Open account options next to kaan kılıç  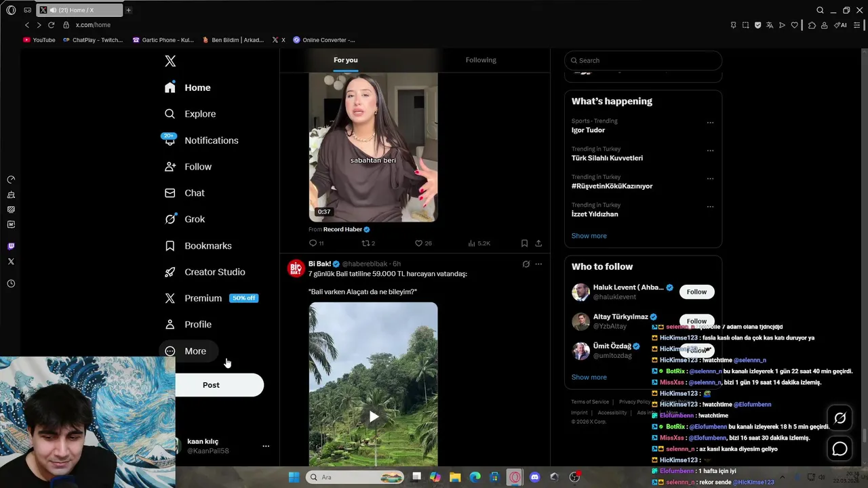[x=266, y=446]
